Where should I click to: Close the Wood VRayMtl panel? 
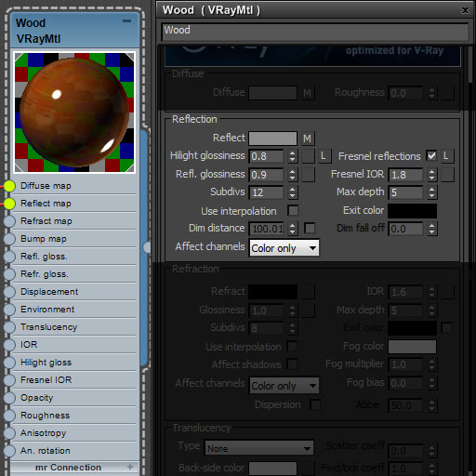465,10
